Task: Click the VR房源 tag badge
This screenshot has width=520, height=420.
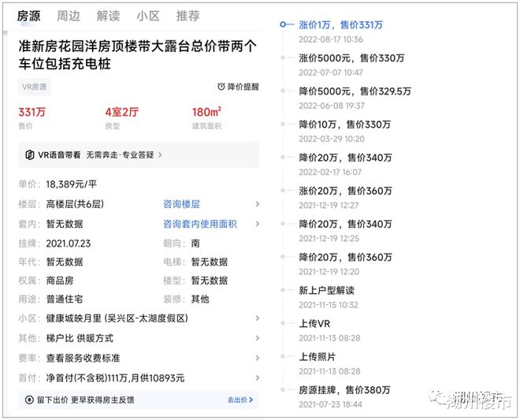Action: (x=35, y=87)
